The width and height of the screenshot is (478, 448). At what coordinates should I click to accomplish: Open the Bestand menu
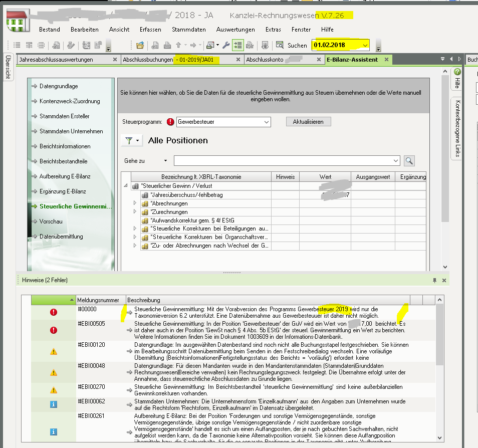[x=50, y=30]
